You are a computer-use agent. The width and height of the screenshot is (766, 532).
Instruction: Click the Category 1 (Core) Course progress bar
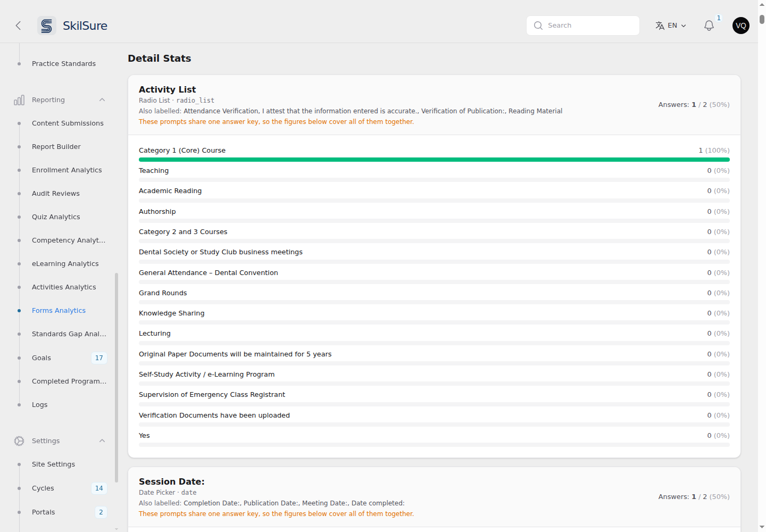click(x=434, y=160)
